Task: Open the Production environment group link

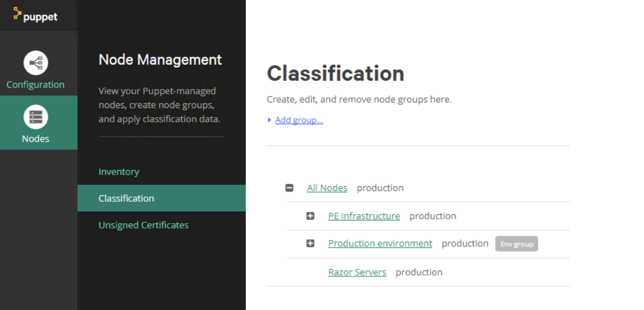Action: (380, 243)
